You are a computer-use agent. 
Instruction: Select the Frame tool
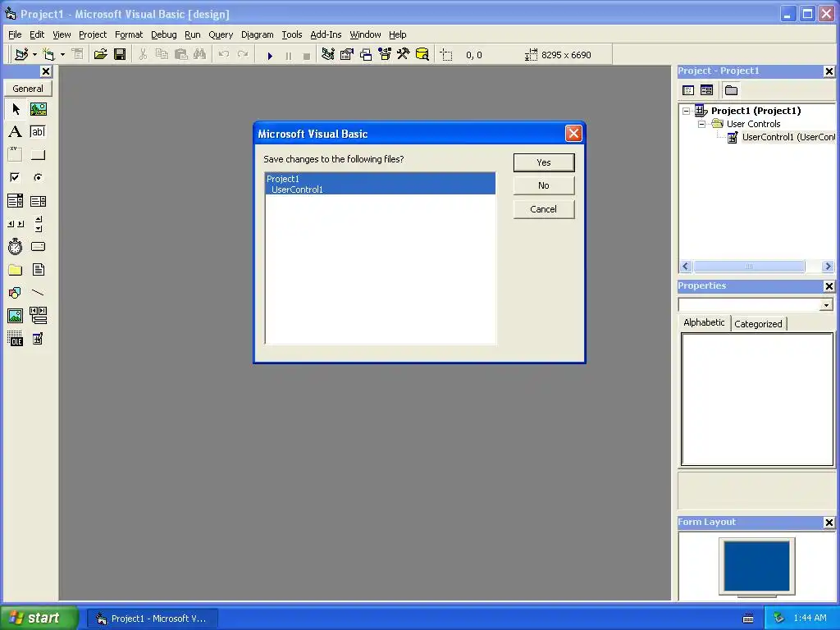[x=16, y=155]
